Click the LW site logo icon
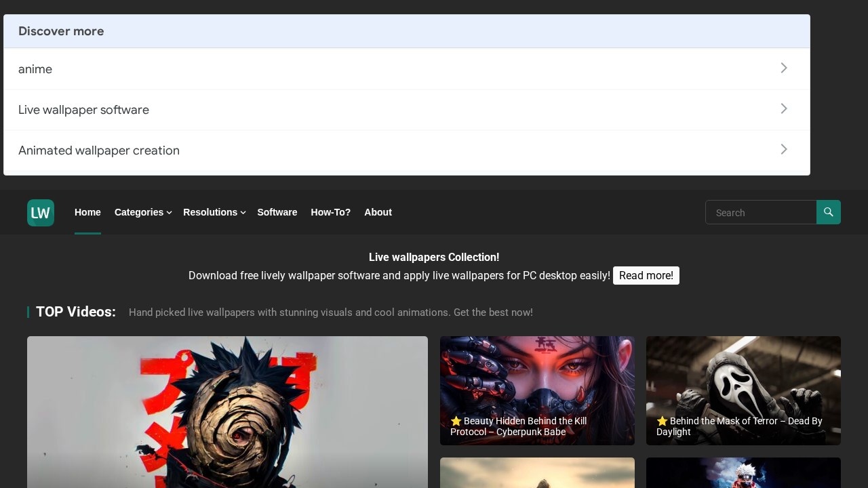The width and height of the screenshot is (868, 488). point(41,213)
